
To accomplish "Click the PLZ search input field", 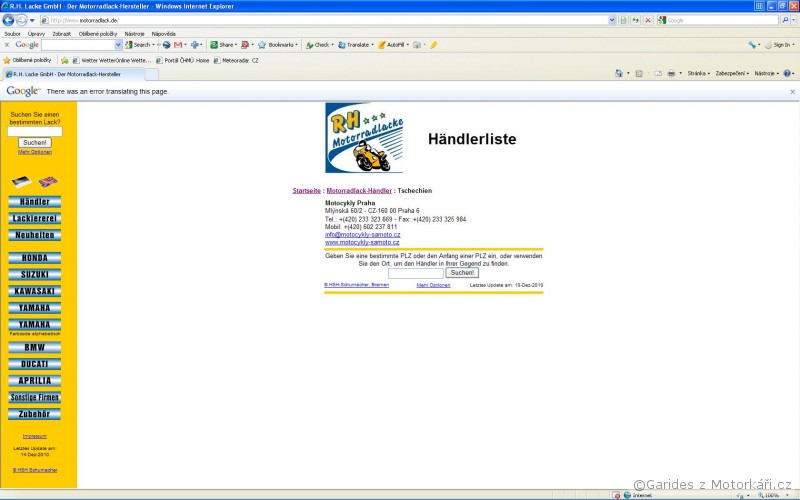I will point(415,273).
